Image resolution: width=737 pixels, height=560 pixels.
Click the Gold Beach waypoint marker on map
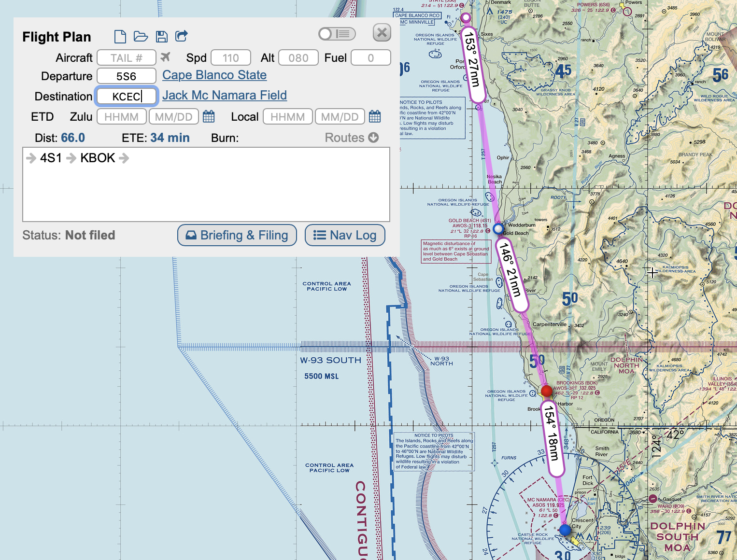[x=498, y=228]
